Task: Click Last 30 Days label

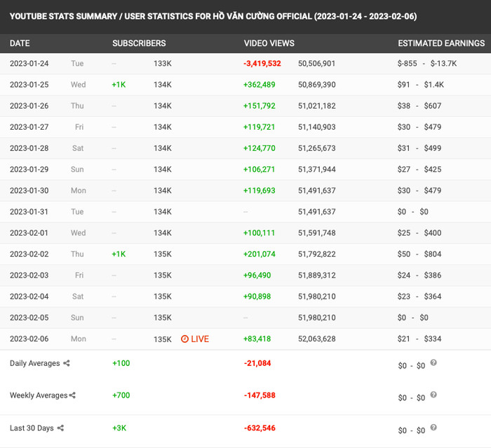Action: (32, 428)
